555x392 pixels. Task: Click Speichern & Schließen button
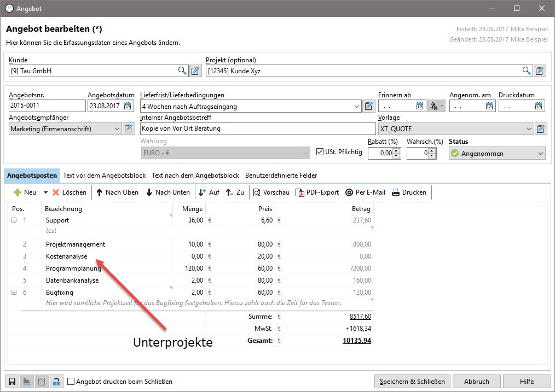pos(412,382)
